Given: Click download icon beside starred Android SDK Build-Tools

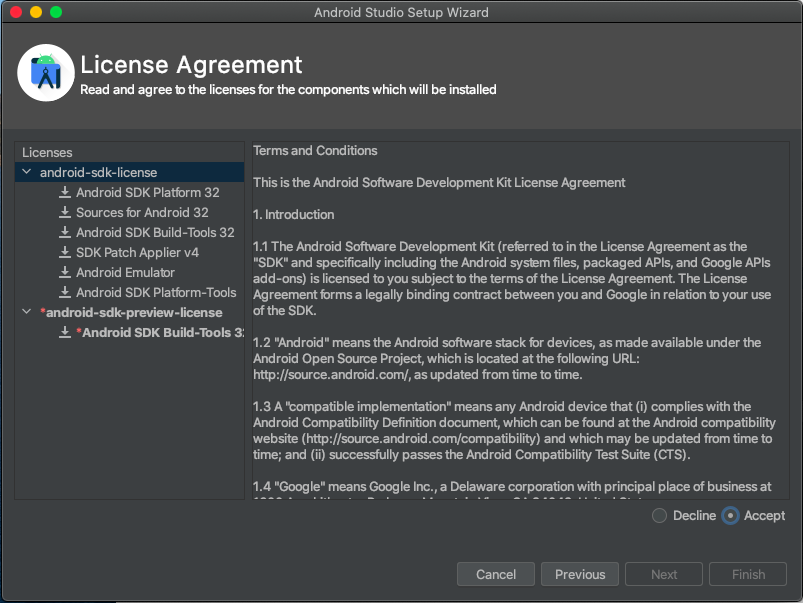Looking at the screenshot, I should click(x=65, y=332).
